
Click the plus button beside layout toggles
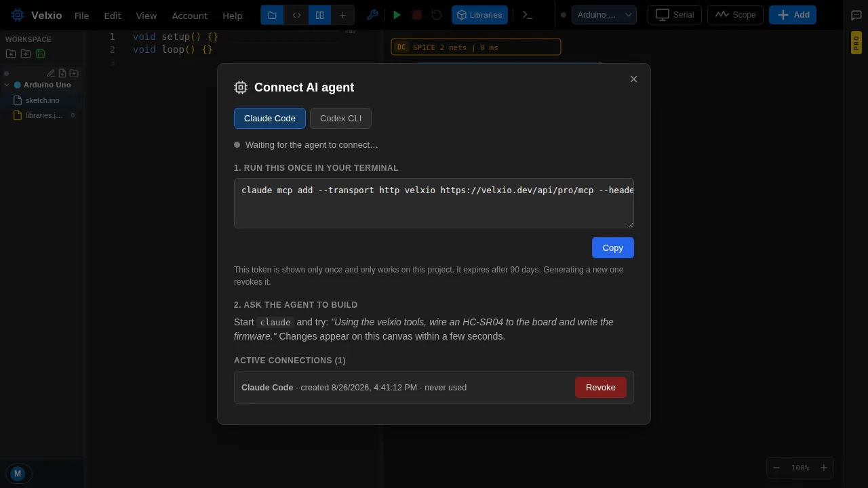342,15
